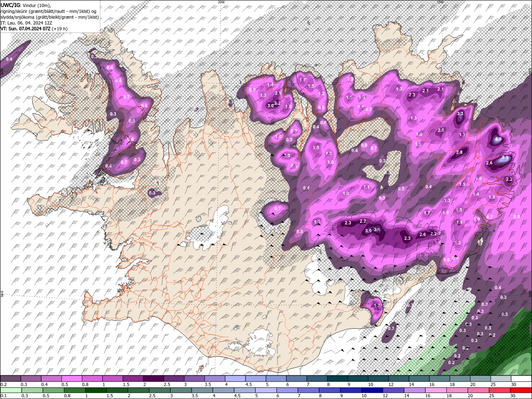This screenshot has width=532, height=399.
Task: Click the upper legend swatch labelled 0.8
Action: coord(92,379)
